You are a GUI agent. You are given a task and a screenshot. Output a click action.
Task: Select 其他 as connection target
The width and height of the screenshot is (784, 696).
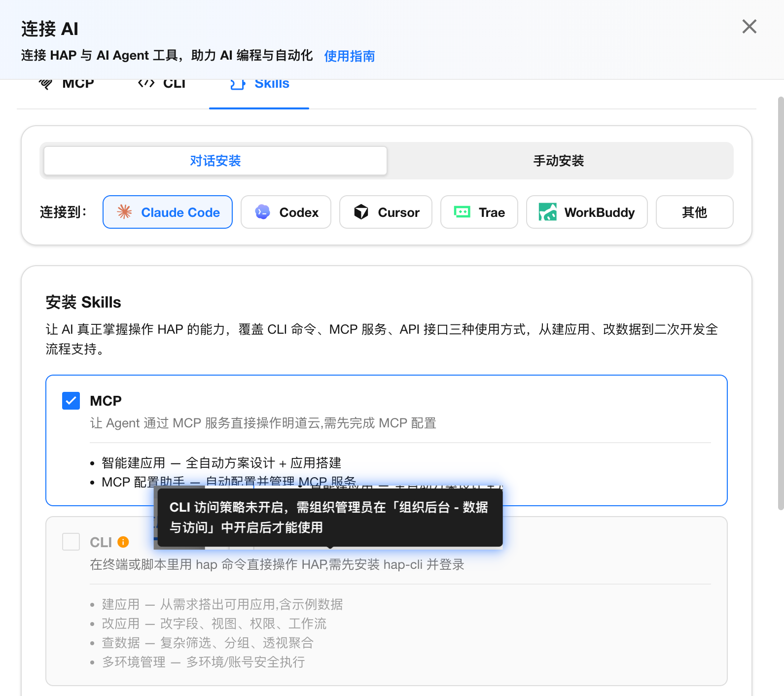point(694,212)
